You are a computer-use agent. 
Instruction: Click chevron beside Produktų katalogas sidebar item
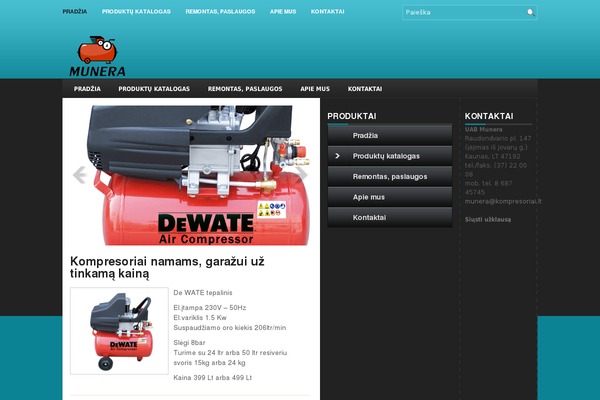(337, 156)
